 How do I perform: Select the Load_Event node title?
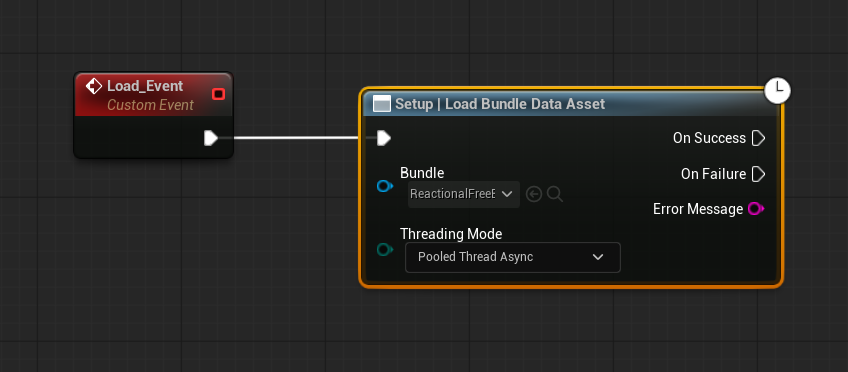point(145,86)
